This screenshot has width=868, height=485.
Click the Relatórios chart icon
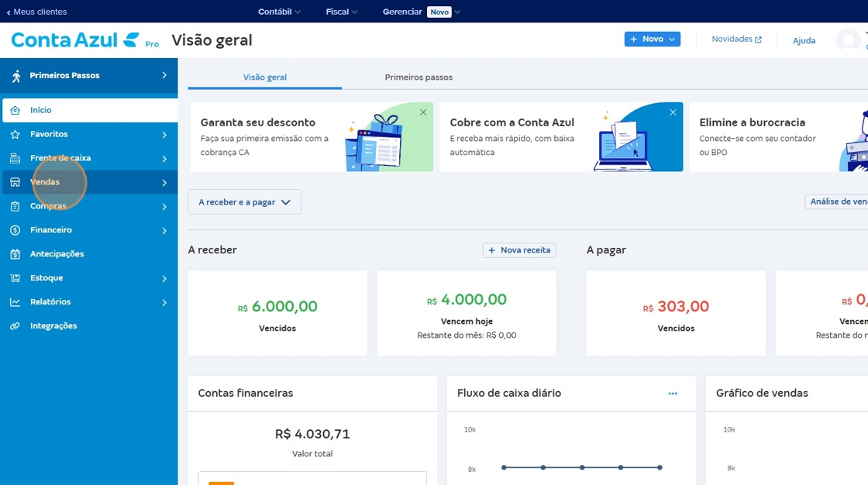pos(15,301)
